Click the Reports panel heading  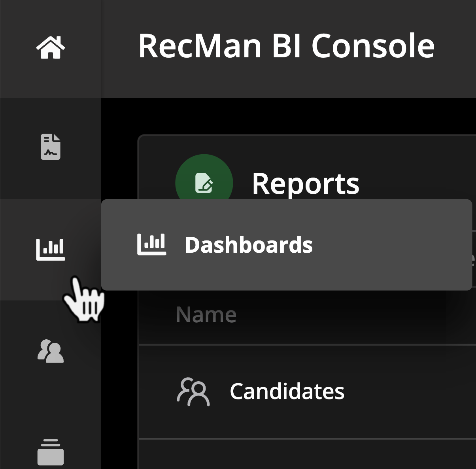[306, 183]
